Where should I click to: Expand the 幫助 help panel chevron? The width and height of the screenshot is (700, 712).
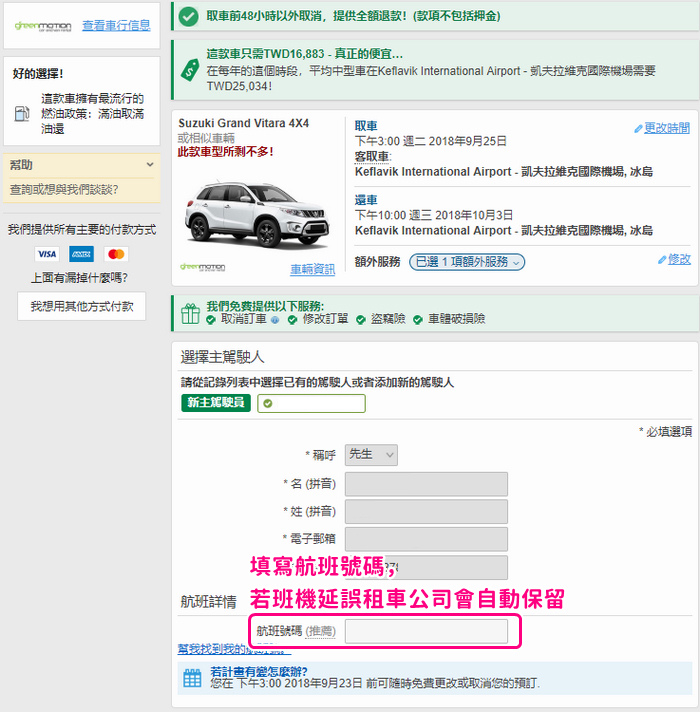[x=150, y=164]
